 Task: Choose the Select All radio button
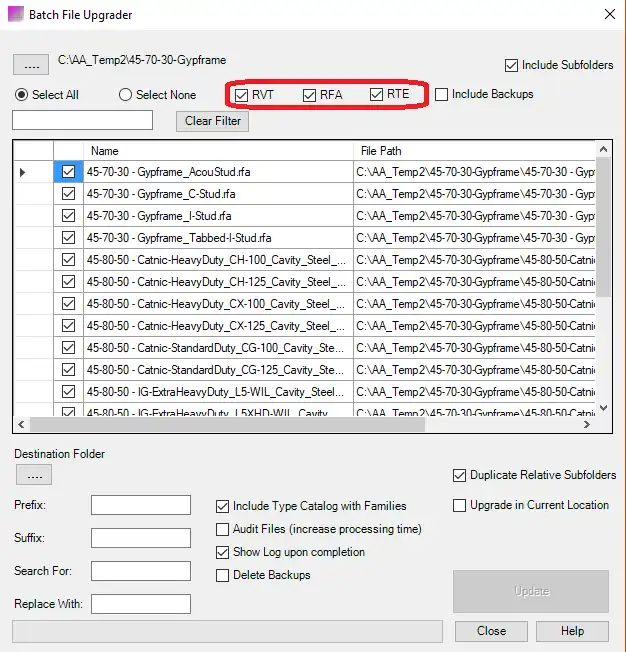click(22, 95)
